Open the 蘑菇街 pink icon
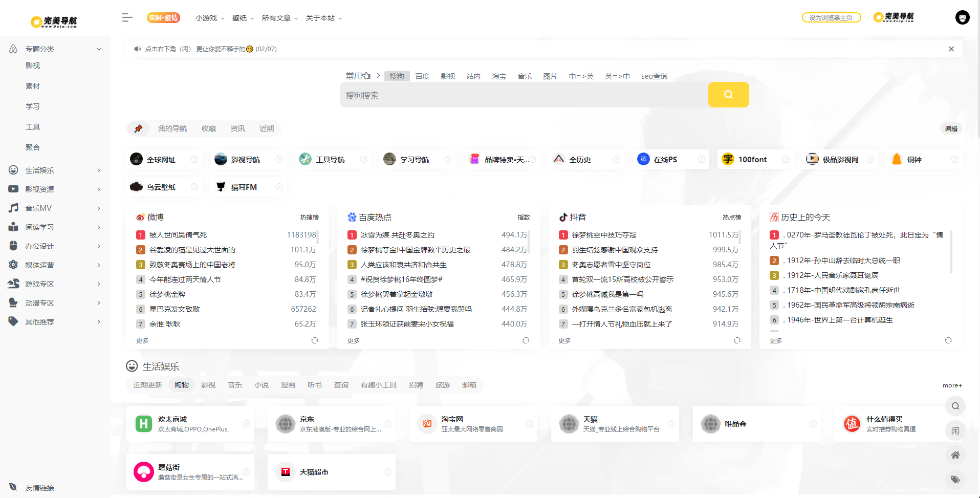This screenshot has width=980, height=498. tap(144, 472)
